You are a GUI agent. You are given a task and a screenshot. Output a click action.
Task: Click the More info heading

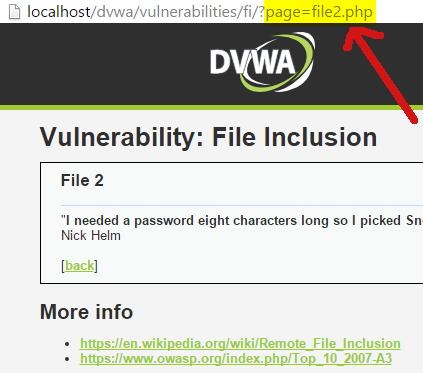pyautogui.click(x=86, y=312)
